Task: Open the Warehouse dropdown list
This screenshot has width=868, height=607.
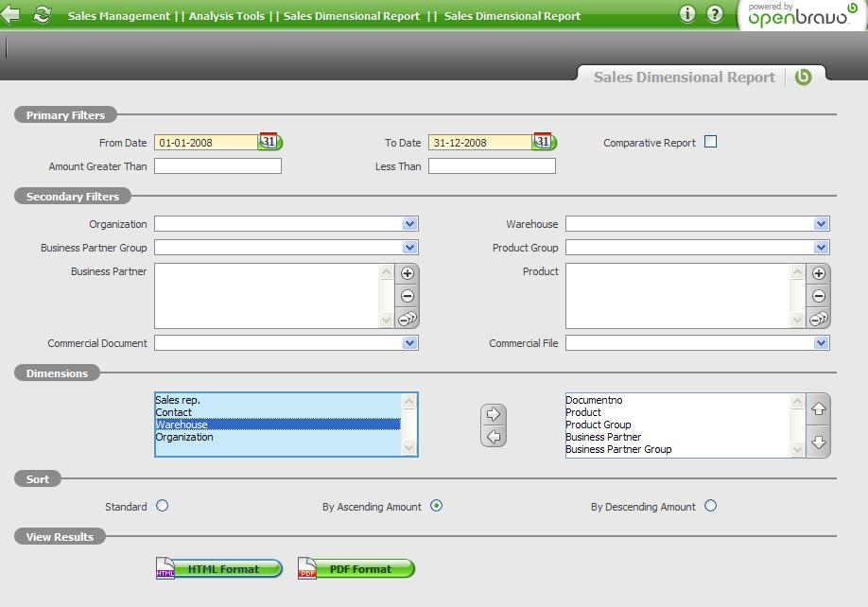Action: [x=821, y=224]
